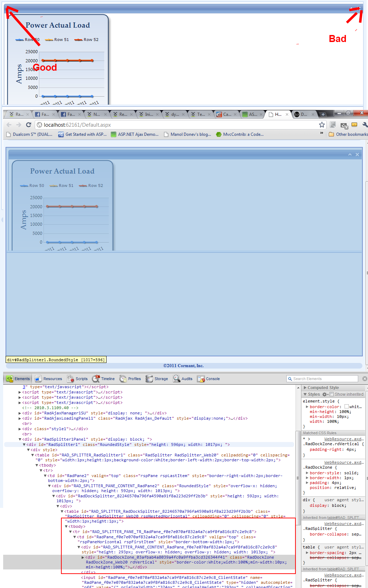The width and height of the screenshot is (368, 588).
Task: Collapse the RadSplitter1Panel div node
Action: tap(20, 440)
